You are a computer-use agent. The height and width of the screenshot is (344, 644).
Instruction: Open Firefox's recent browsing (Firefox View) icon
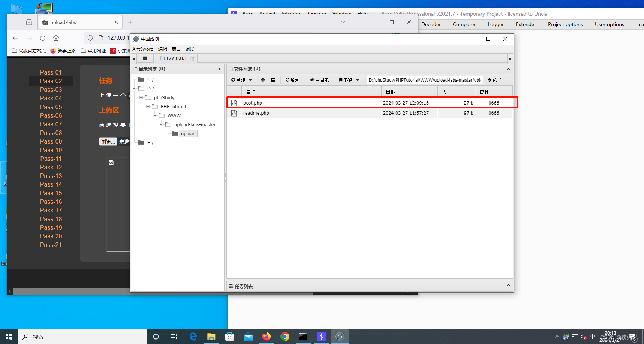29,22
